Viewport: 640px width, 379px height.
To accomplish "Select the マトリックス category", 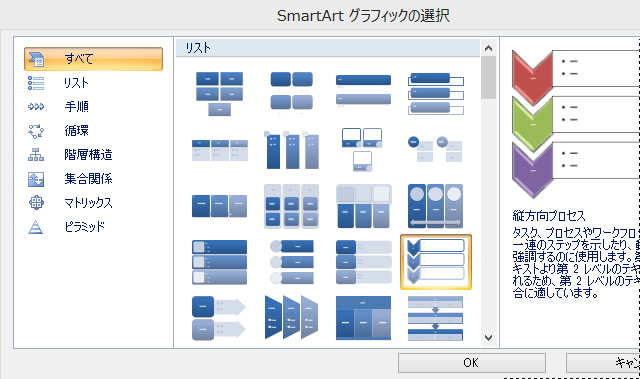I will [88, 203].
